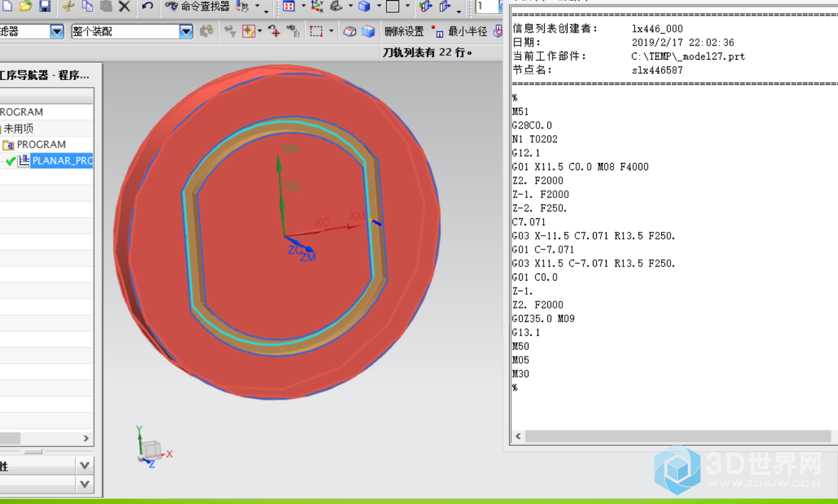Click the blue solid cube icon
838x504 pixels.
tap(369, 31)
